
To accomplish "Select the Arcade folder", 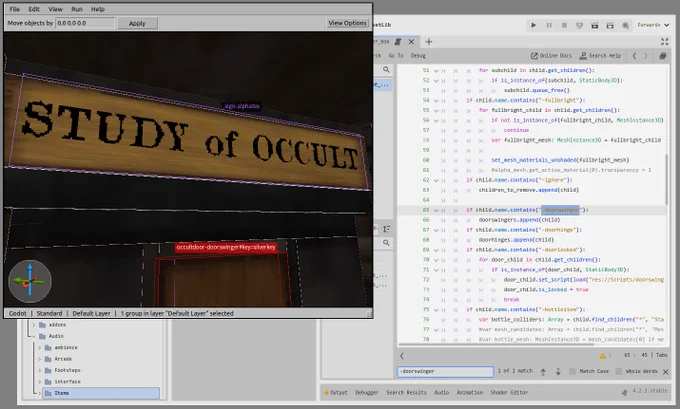I will pos(63,359).
